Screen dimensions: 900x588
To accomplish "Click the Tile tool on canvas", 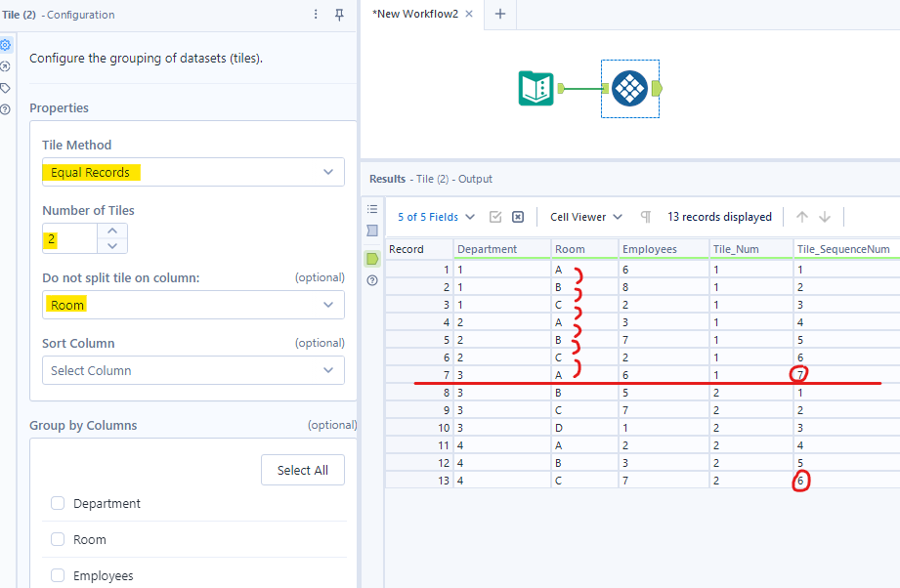I will tap(629, 89).
